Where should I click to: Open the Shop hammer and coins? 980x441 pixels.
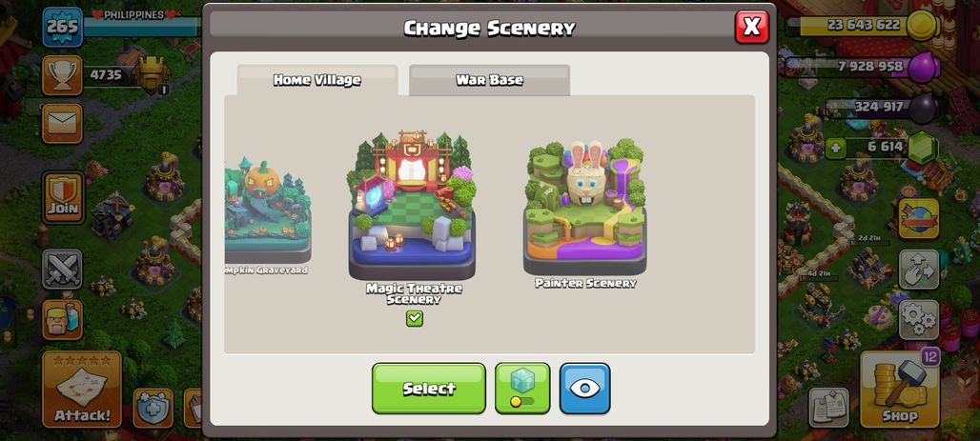899,390
